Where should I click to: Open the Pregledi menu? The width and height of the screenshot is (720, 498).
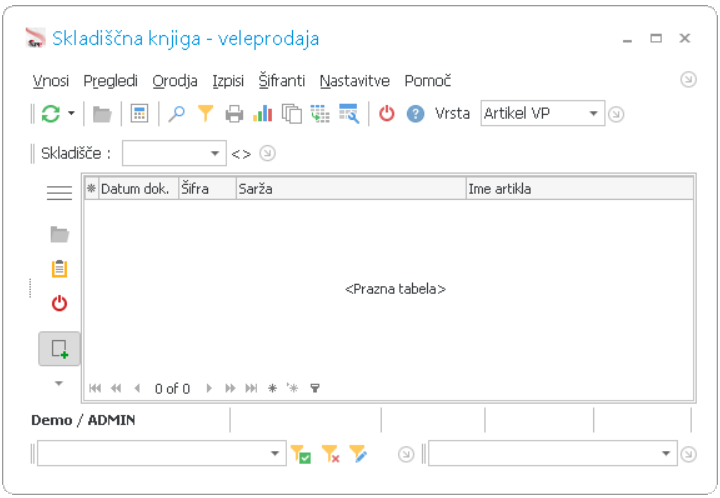point(110,81)
